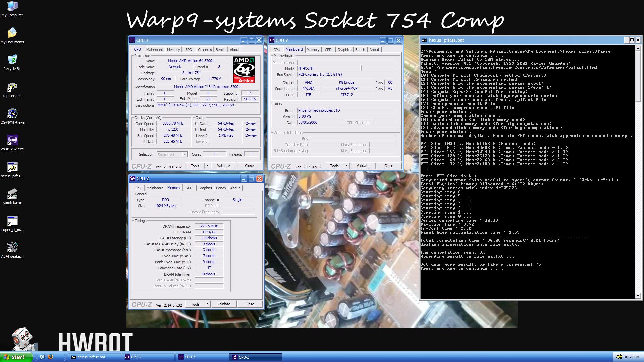Click the Core Speed value field
The height and width of the screenshot is (362, 644).
[x=173, y=123]
